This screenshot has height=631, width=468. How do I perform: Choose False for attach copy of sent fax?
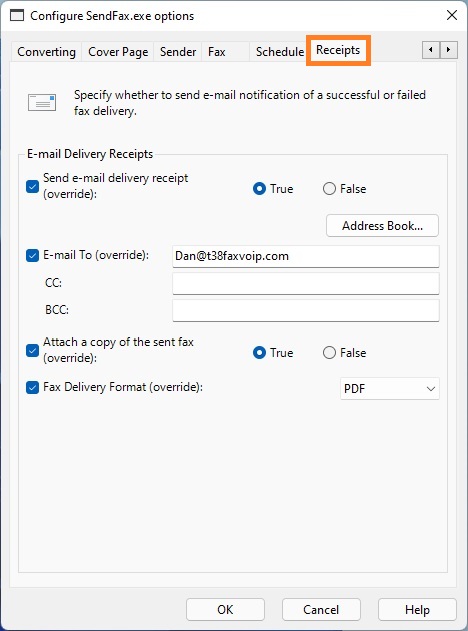(329, 353)
